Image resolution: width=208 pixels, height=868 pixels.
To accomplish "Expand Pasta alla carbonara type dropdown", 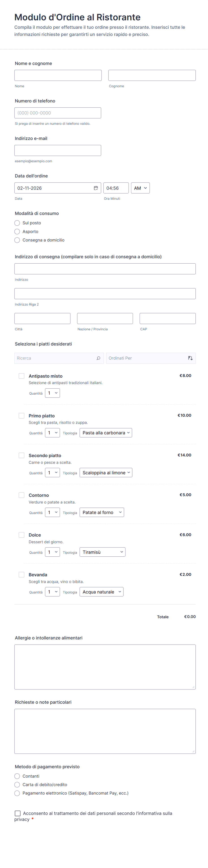I will pos(106,433).
